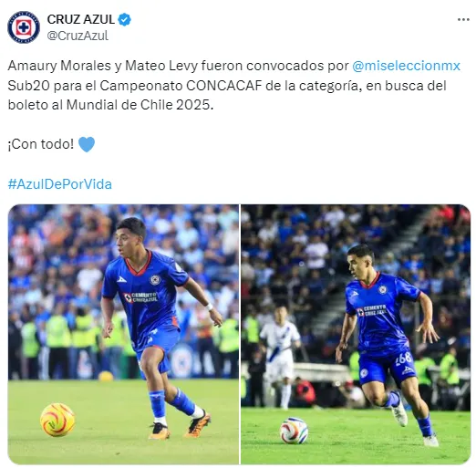
Task: Open the #AzulDePorVida hashtag
Action: click(x=60, y=184)
